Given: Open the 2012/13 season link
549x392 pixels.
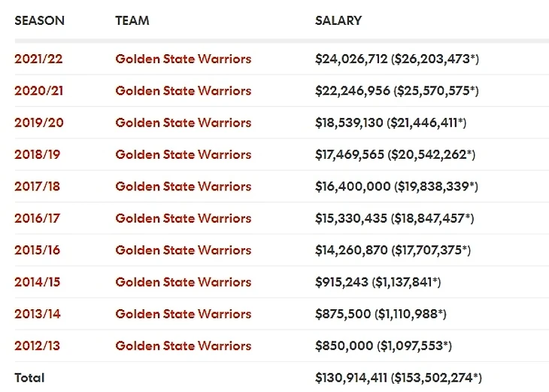Looking at the screenshot, I should click(38, 345).
